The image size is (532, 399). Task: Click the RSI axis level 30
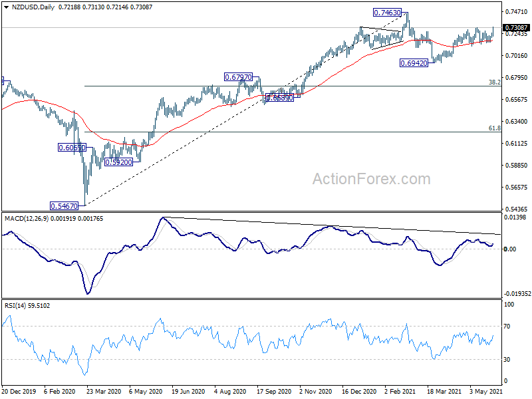click(507, 360)
